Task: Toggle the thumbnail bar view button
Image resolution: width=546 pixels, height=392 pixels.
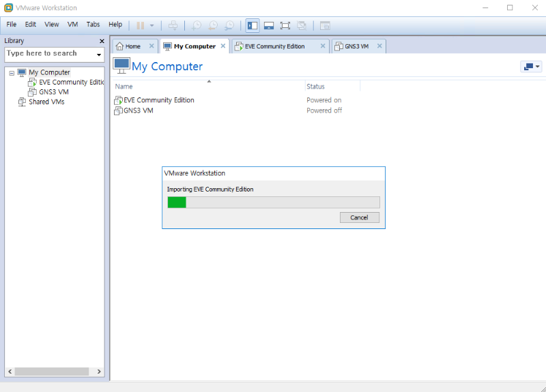Action: (x=269, y=25)
